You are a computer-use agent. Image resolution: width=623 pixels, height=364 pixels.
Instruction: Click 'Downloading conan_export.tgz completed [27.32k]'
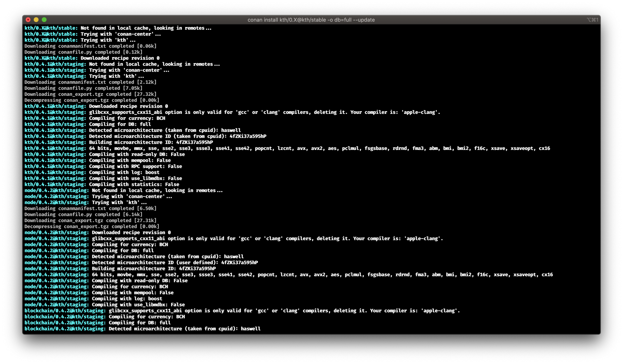(91, 94)
